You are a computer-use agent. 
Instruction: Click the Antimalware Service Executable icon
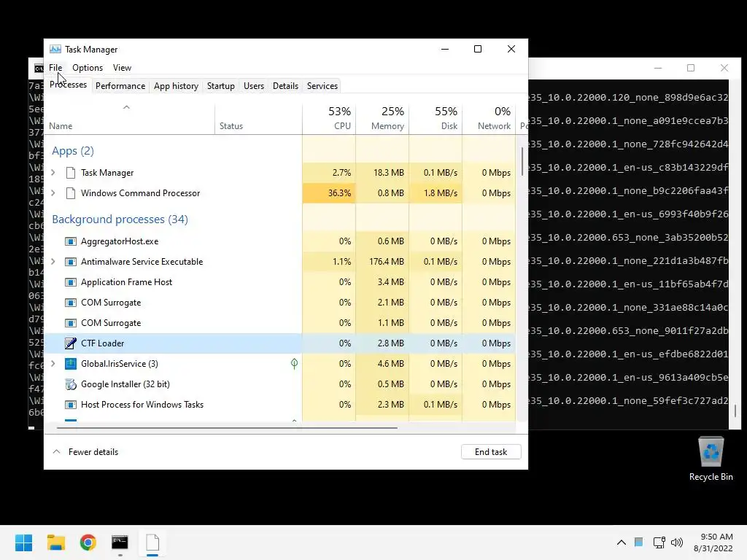coord(71,262)
